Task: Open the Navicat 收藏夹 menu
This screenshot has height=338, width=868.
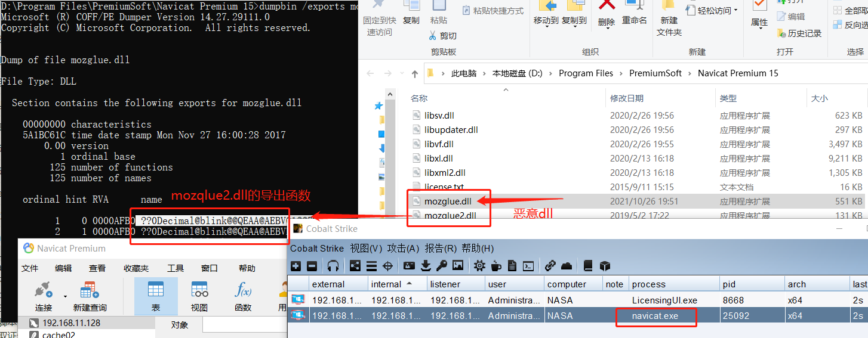Action: [x=137, y=268]
